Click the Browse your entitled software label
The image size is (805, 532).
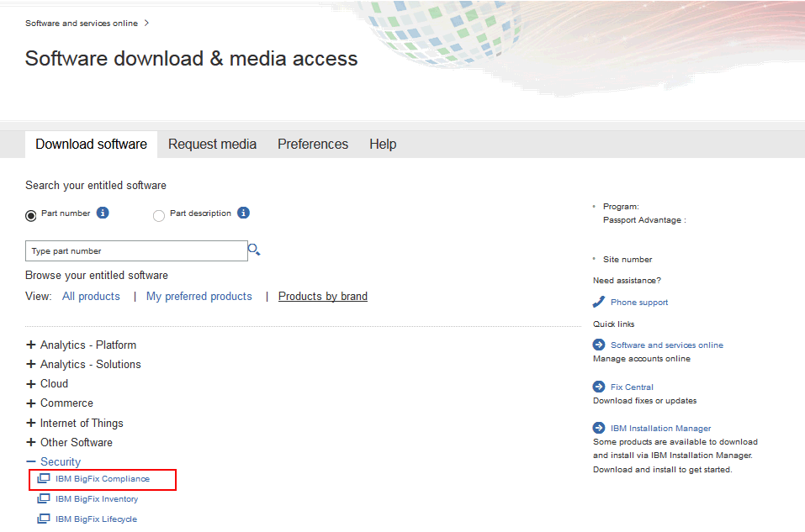coord(97,275)
